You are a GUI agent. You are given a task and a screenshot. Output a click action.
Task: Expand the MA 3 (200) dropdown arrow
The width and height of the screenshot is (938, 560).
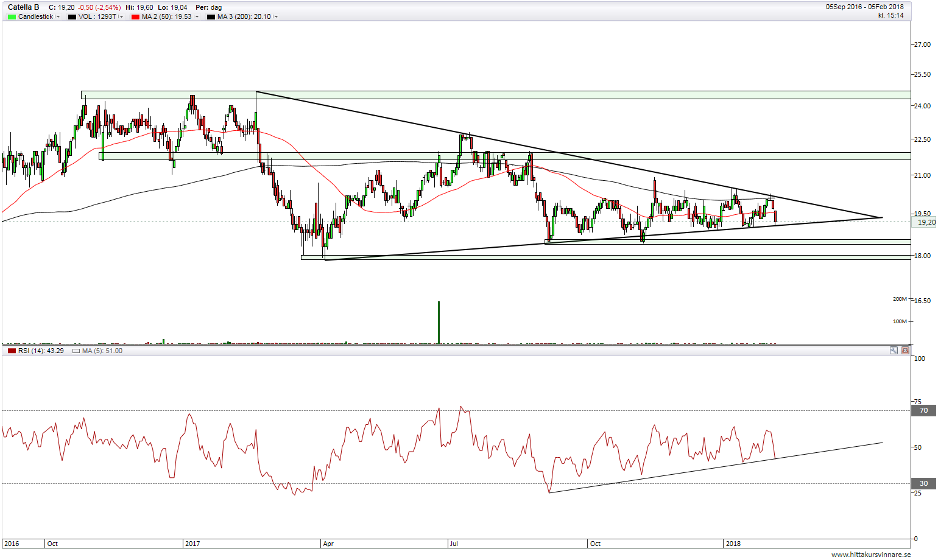[276, 17]
